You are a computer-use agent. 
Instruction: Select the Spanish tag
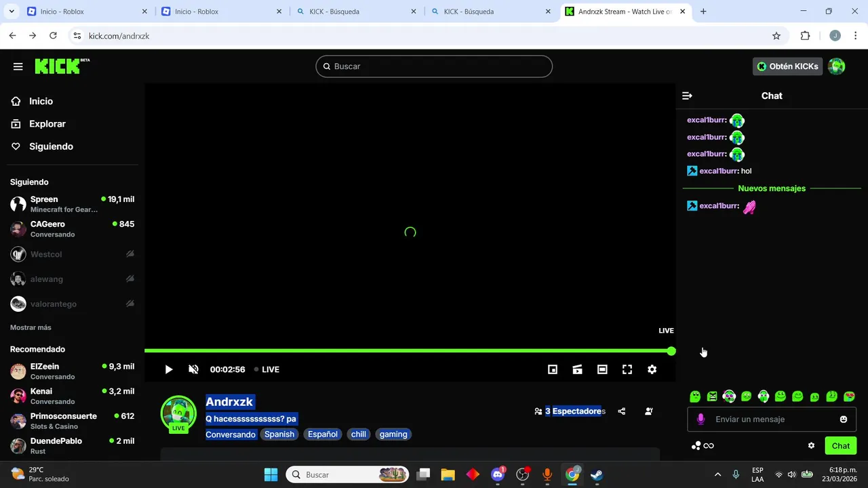pyautogui.click(x=279, y=434)
